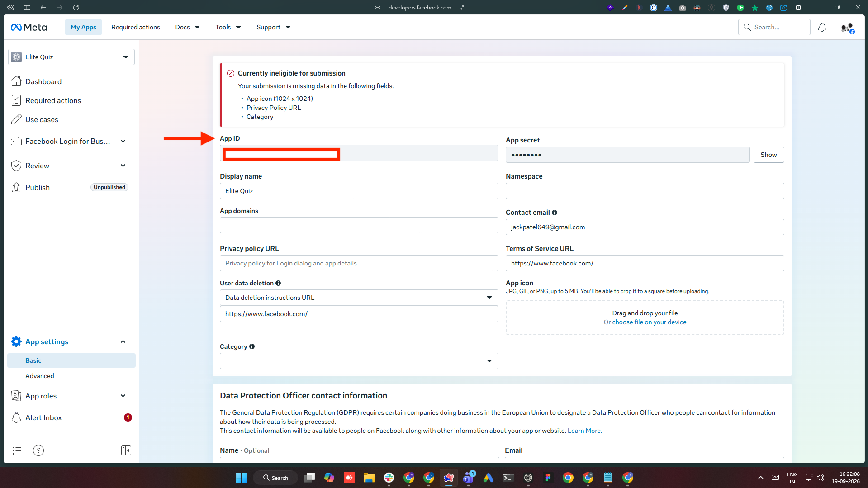
Task: Go back with the browser back arrow
Action: [43, 8]
